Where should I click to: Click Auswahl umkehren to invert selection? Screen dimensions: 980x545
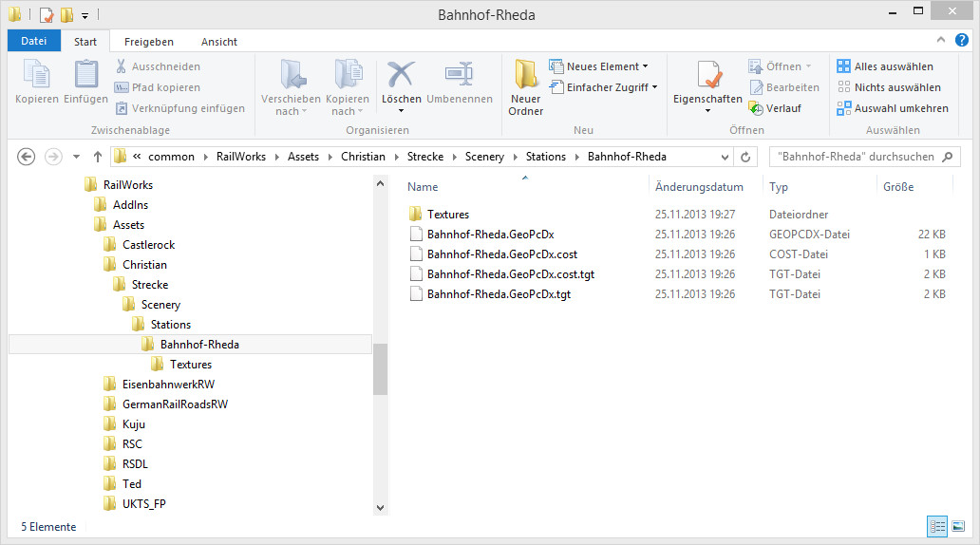893,108
